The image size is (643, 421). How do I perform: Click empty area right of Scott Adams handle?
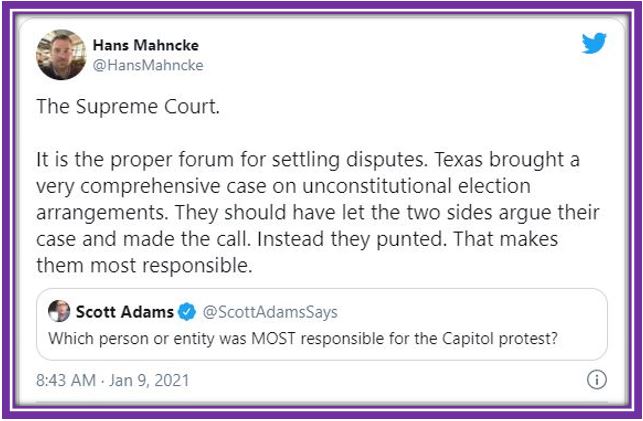tap(472, 312)
